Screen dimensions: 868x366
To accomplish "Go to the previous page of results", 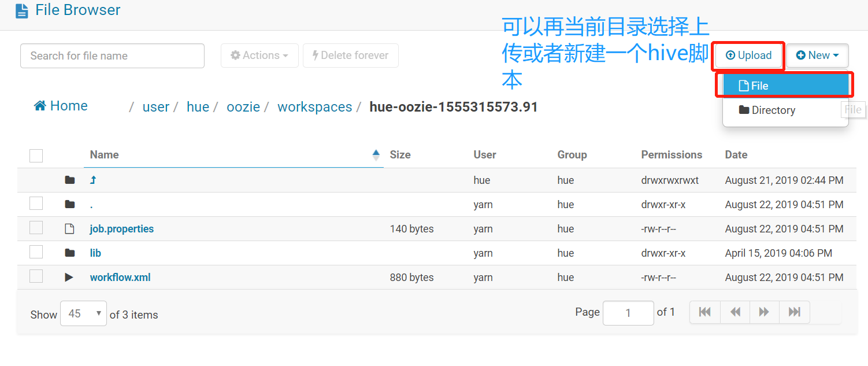I will (x=735, y=312).
